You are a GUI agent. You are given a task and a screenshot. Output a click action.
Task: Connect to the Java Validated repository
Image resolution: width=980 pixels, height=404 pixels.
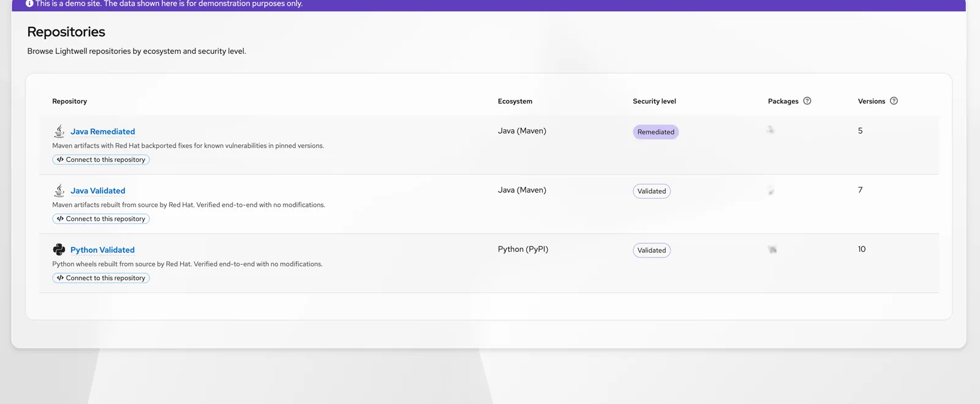click(x=101, y=219)
